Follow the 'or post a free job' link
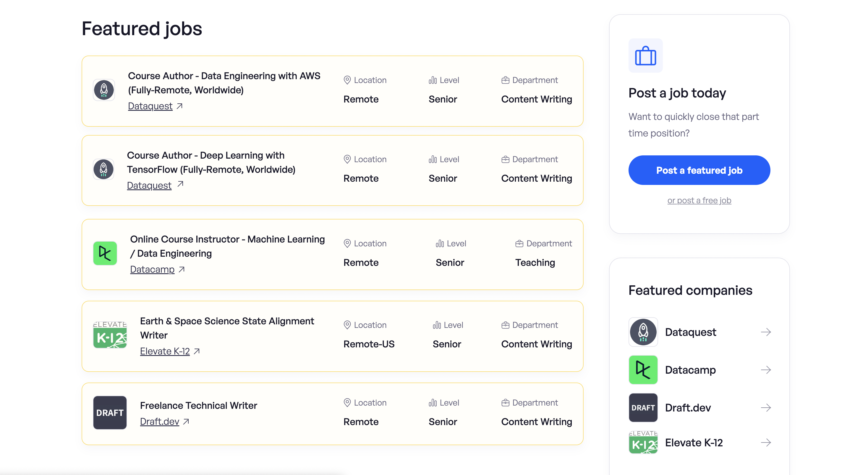The width and height of the screenshot is (868, 475). pos(699,200)
